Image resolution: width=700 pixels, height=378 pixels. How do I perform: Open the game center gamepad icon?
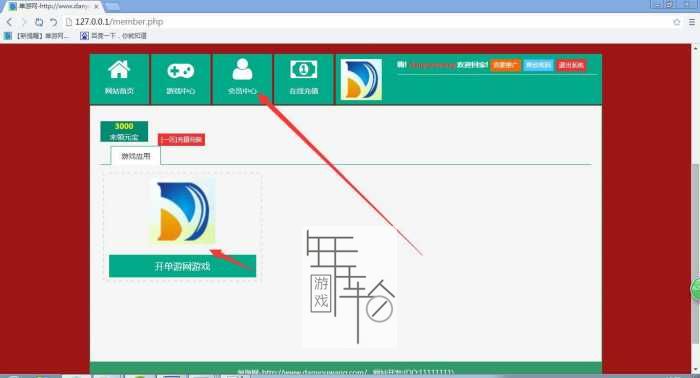[x=180, y=71]
